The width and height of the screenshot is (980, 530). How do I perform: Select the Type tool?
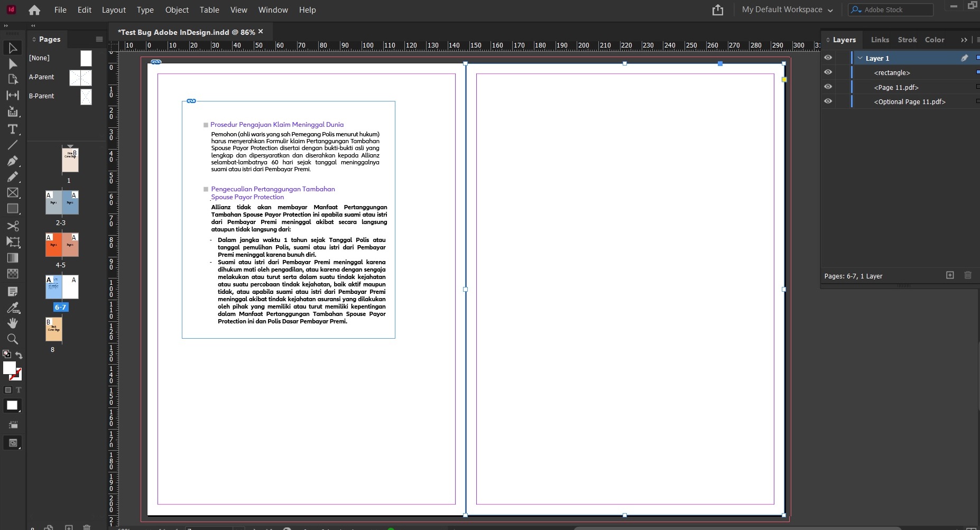[13, 129]
